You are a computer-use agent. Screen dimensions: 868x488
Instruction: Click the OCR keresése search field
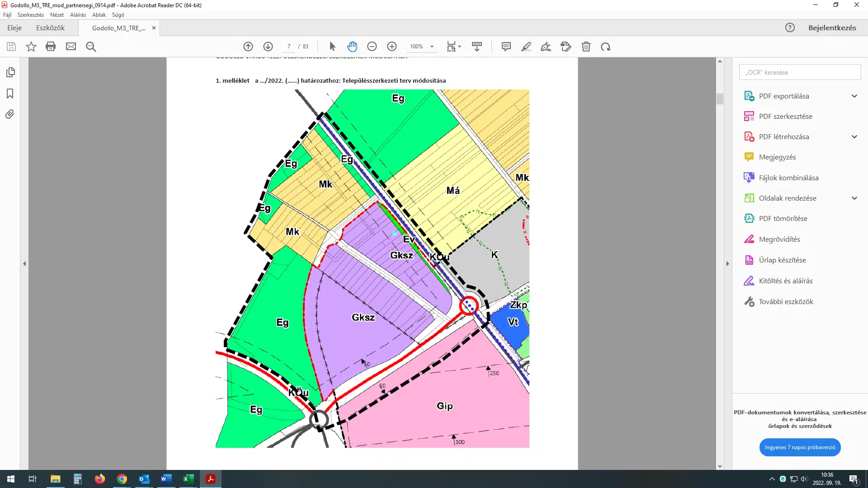(x=799, y=72)
